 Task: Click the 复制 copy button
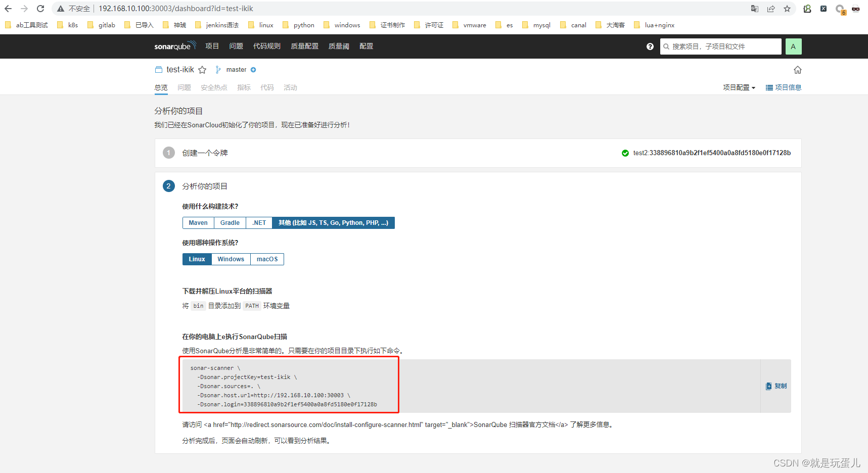tap(776, 386)
